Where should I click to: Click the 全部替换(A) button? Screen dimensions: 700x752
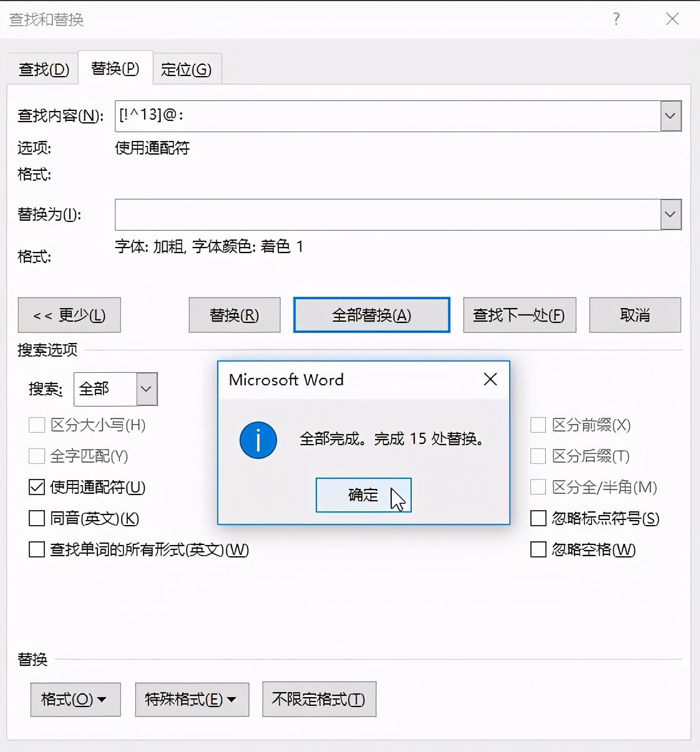[x=371, y=315]
